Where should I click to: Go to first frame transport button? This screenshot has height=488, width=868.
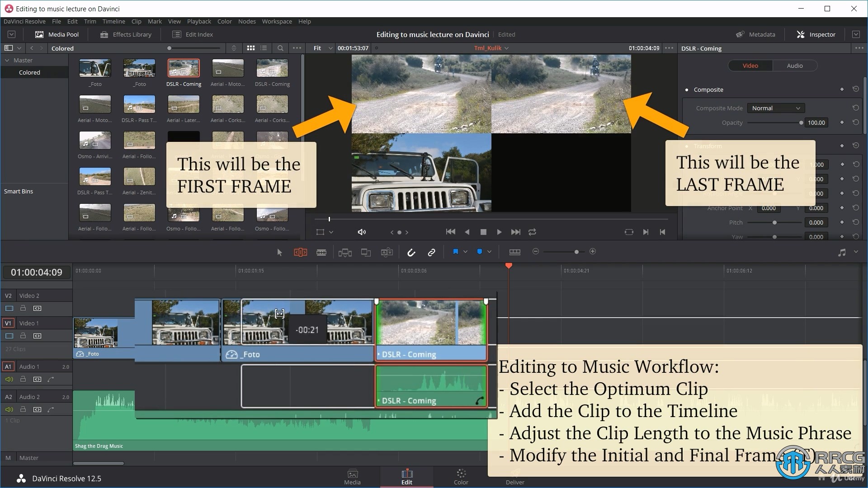pyautogui.click(x=450, y=232)
